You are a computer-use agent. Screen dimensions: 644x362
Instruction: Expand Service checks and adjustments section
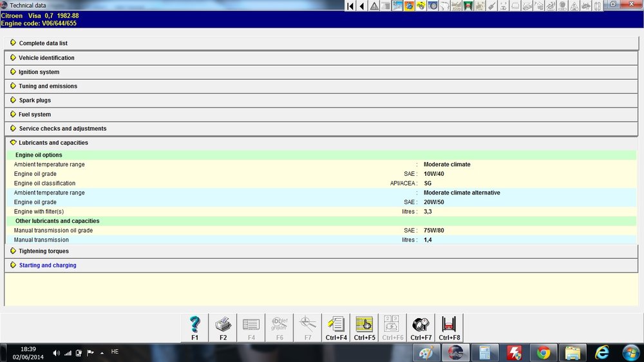(x=321, y=129)
